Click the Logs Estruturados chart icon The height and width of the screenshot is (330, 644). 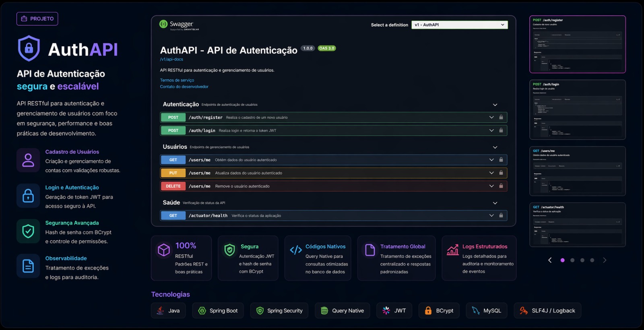point(453,250)
